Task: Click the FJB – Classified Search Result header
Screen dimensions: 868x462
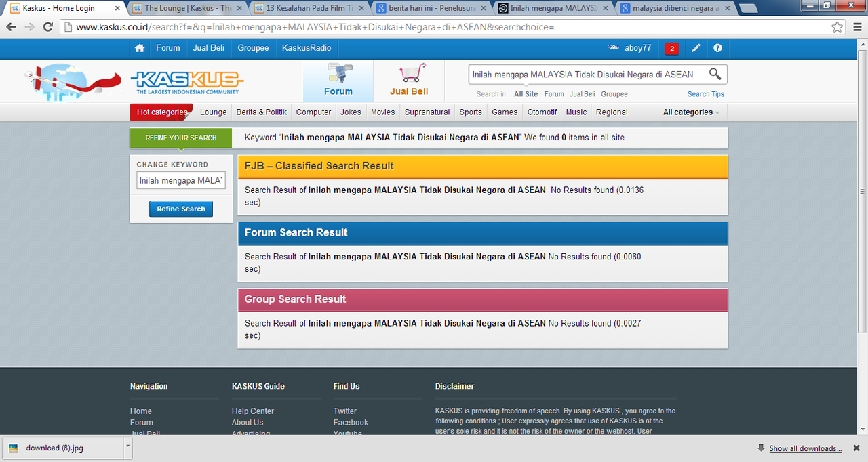Action: click(483, 167)
